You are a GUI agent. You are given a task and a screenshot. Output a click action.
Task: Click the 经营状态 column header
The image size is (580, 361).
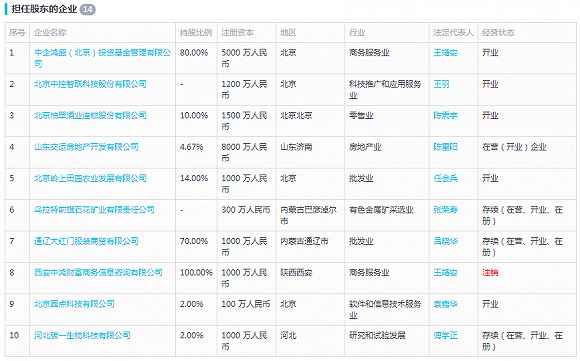(498, 33)
